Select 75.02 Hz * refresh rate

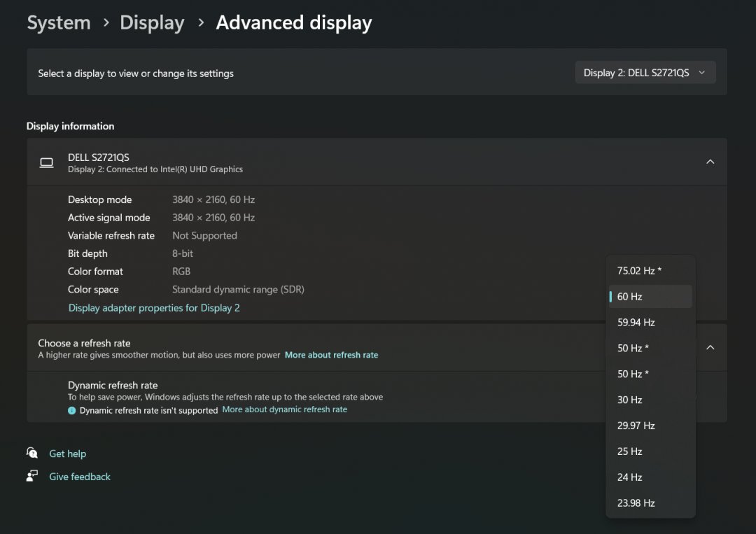click(650, 271)
